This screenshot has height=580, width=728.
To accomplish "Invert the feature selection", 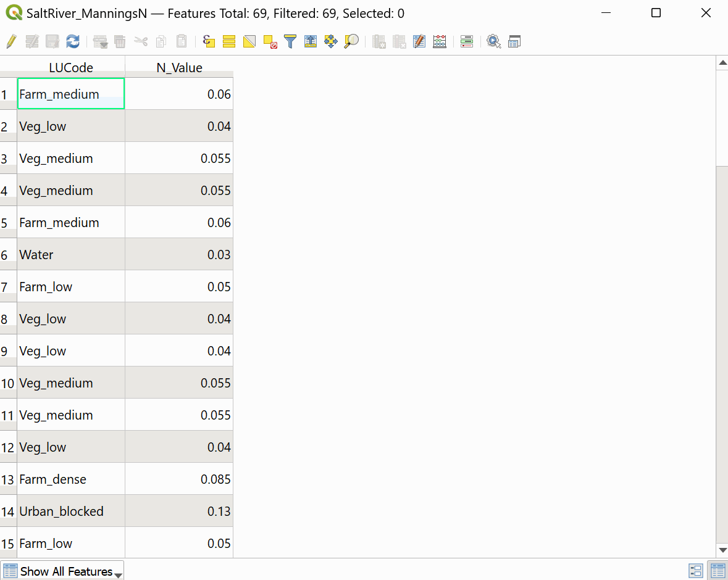I will pyautogui.click(x=249, y=41).
